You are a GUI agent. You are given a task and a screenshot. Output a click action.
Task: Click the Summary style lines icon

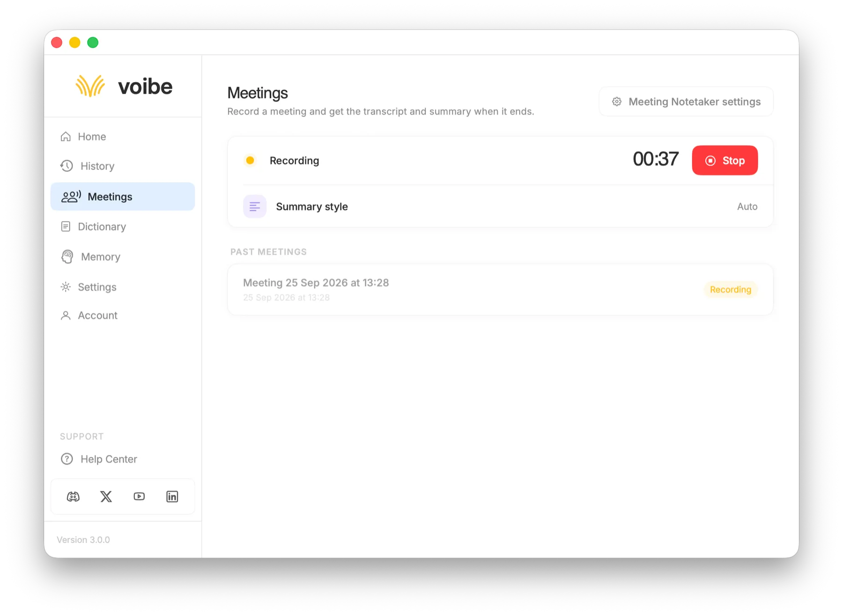tap(255, 206)
